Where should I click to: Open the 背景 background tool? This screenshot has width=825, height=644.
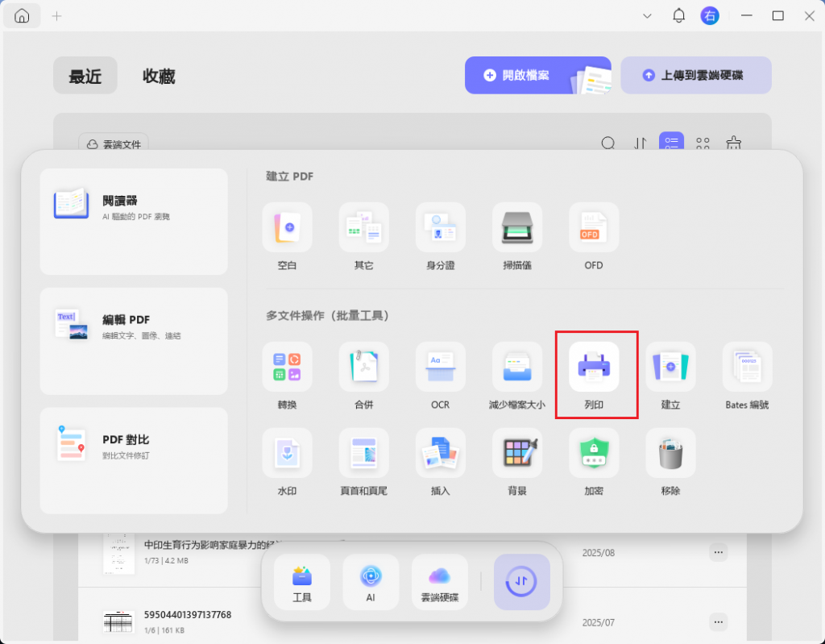click(x=516, y=461)
